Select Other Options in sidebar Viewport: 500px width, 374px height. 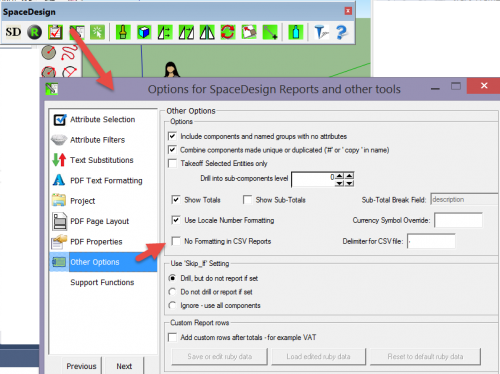[103, 262]
